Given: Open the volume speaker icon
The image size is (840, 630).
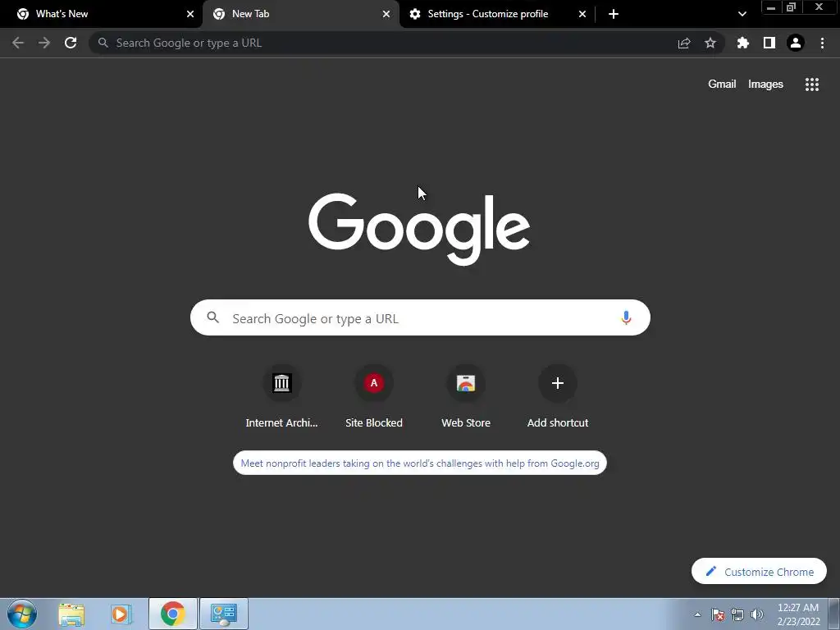Looking at the screenshot, I should pyautogui.click(x=757, y=614).
